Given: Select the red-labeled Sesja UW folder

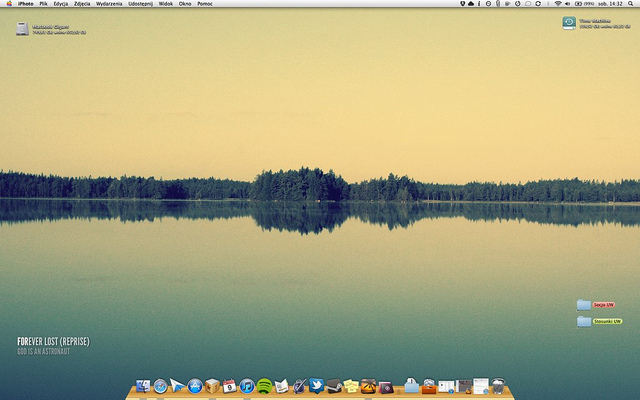Looking at the screenshot, I should pos(584,305).
